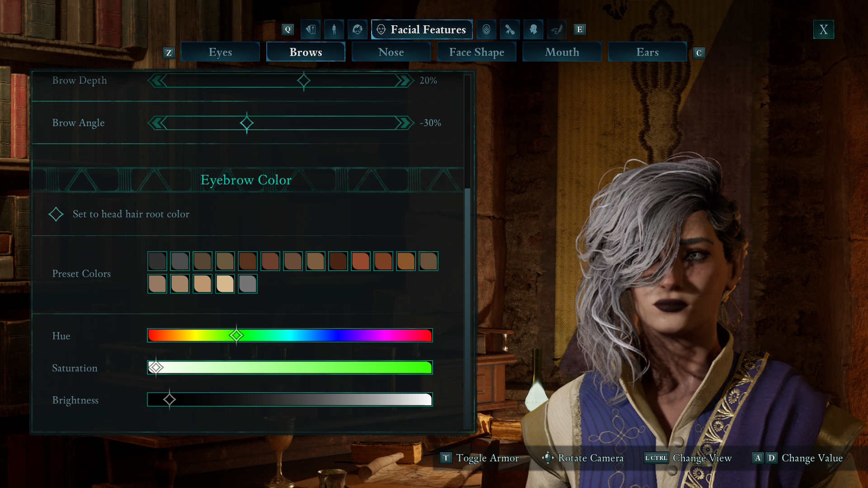The width and height of the screenshot is (868, 488).
Task: Click the panel's vertical scrollbar
Action: click(x=467, y=307)
